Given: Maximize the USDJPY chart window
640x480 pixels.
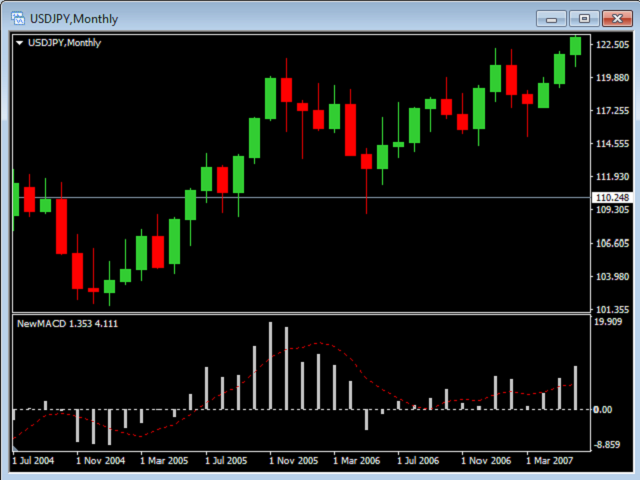Looking at the screenshot, I should (584, 19).
